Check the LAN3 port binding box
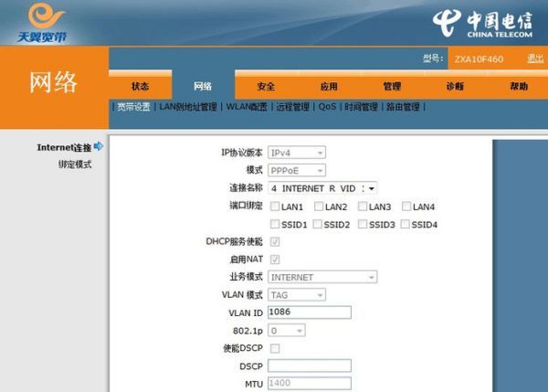The image size is (548, 392). 363,207
